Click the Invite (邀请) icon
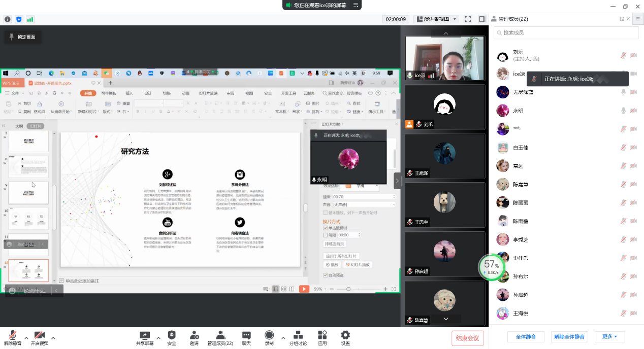644x349 pixels. (x=194, y=338)
